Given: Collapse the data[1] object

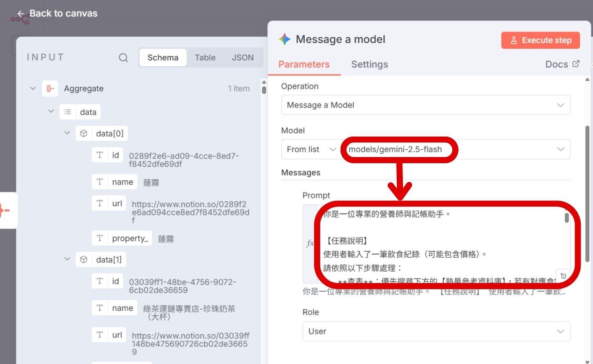Looking at the screenshot, I should (x=67, y=259).
